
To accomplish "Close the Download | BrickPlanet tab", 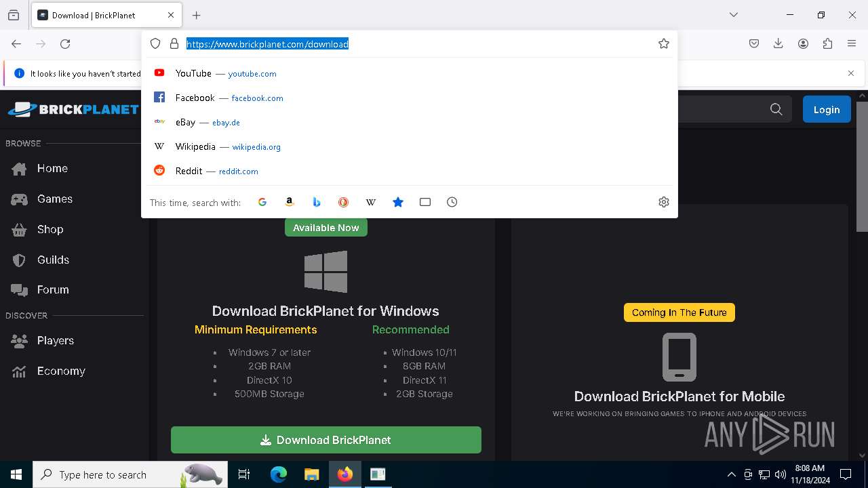I will pos(171,15).
